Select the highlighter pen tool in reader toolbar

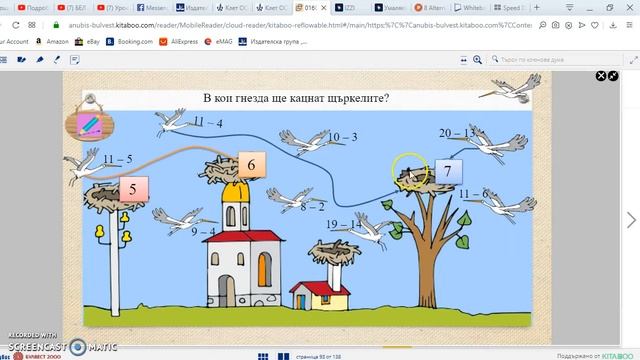[x=40, y=60]
